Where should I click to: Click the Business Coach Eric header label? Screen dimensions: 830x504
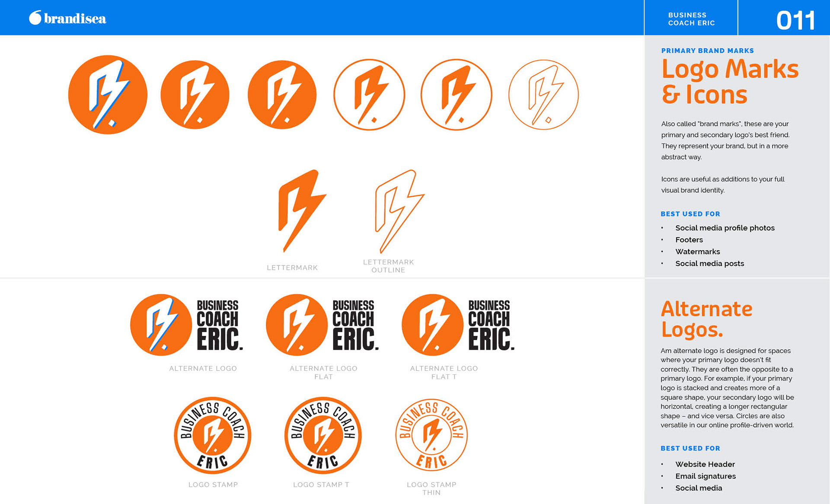[691, 19]
